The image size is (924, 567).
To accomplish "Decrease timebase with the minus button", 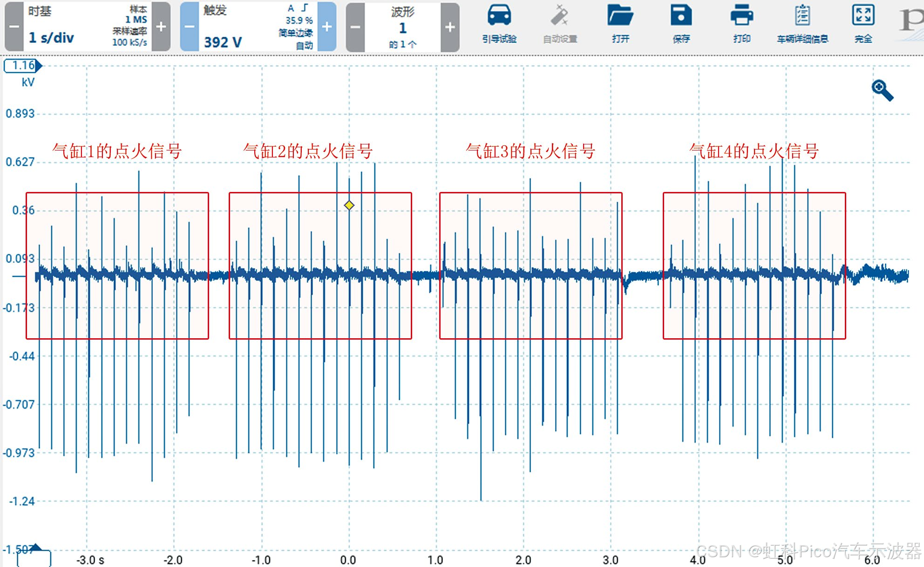I will click(x=14, y=27).
